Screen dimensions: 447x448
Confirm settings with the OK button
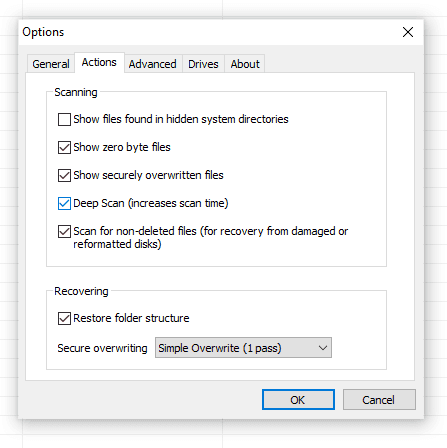coord(298,400)
